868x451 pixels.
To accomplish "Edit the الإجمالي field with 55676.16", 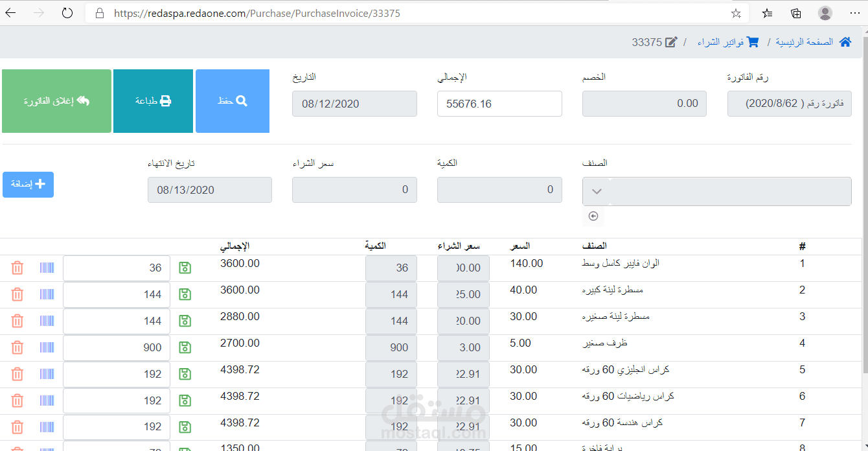I will pos(499,104).
